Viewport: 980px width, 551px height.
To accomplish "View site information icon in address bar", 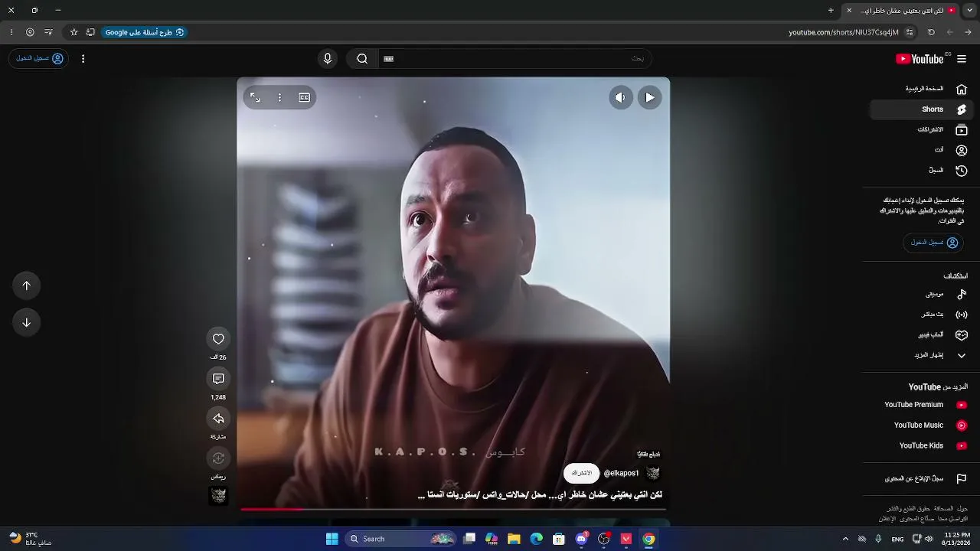I will tap(910, 32).
